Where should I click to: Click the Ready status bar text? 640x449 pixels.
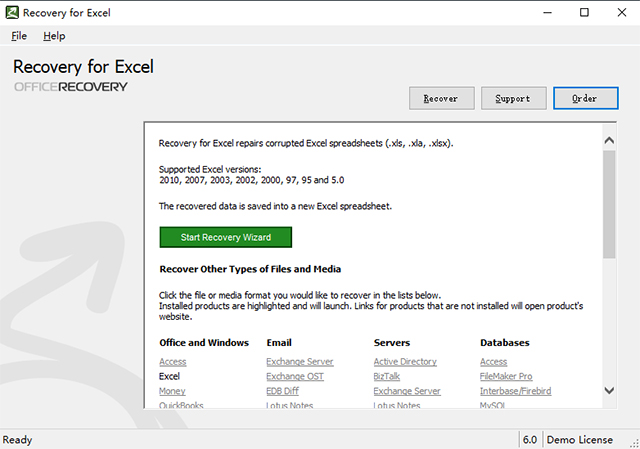point(18,440)
